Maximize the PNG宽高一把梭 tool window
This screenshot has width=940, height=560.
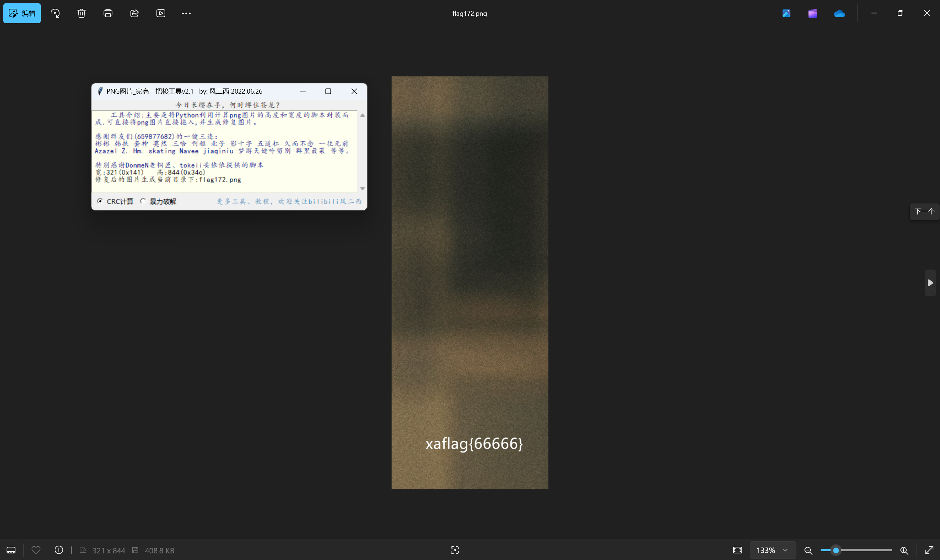coord(328,91)
